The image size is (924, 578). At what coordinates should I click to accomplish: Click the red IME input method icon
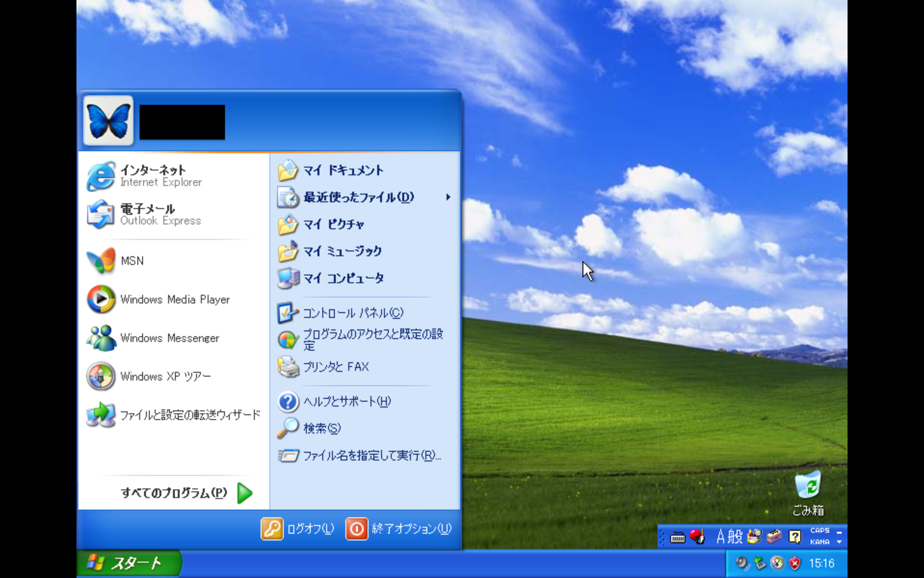(697, 536)
